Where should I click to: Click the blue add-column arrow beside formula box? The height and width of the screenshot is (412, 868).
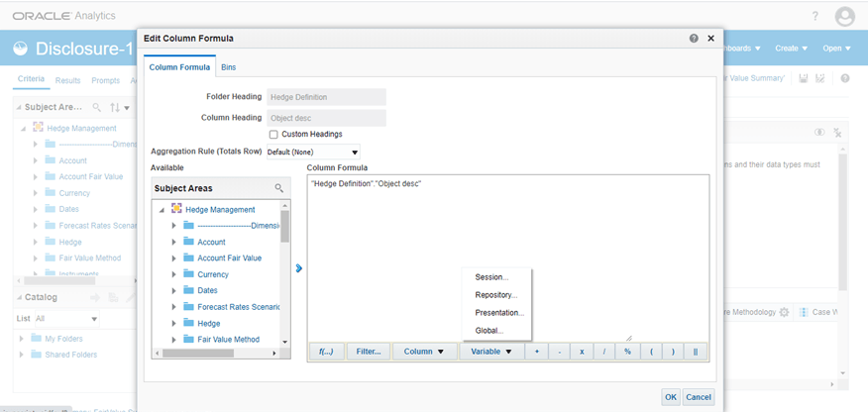coord(299,268)
